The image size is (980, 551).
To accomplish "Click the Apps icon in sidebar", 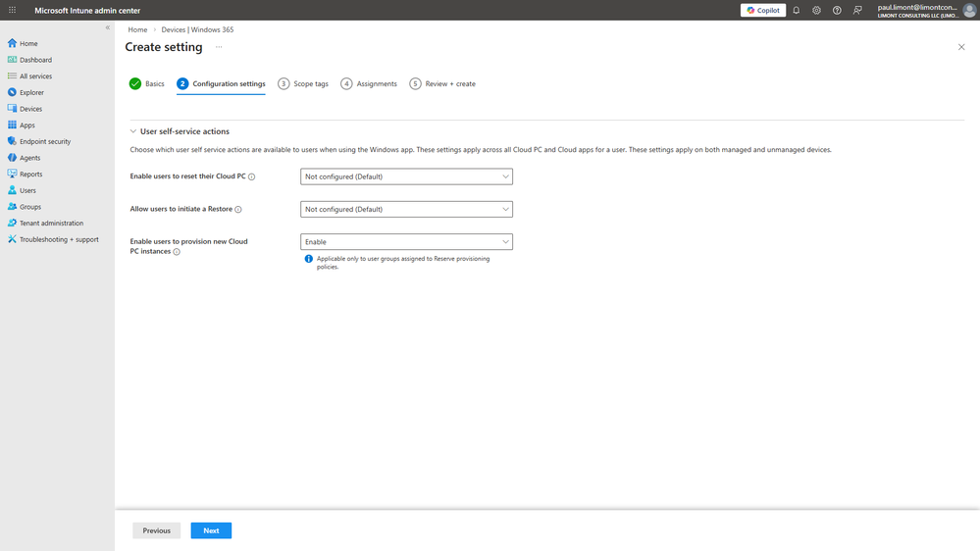I will pos(12,125).
